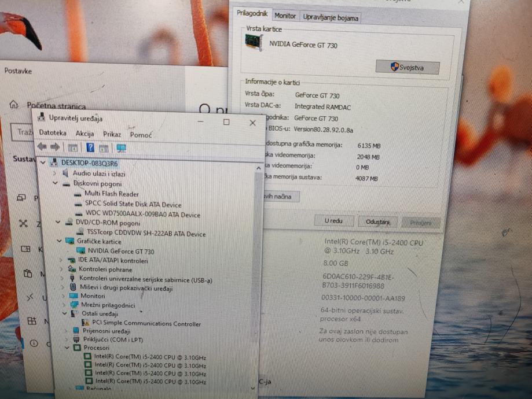Screen dimensions: 532x399
Task: Collapse the Diskovni pogoni node
Action: 56,183
